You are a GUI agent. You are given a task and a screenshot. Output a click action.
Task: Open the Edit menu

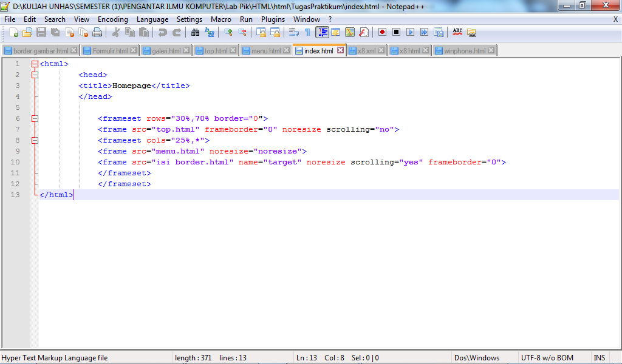point(29,19)
